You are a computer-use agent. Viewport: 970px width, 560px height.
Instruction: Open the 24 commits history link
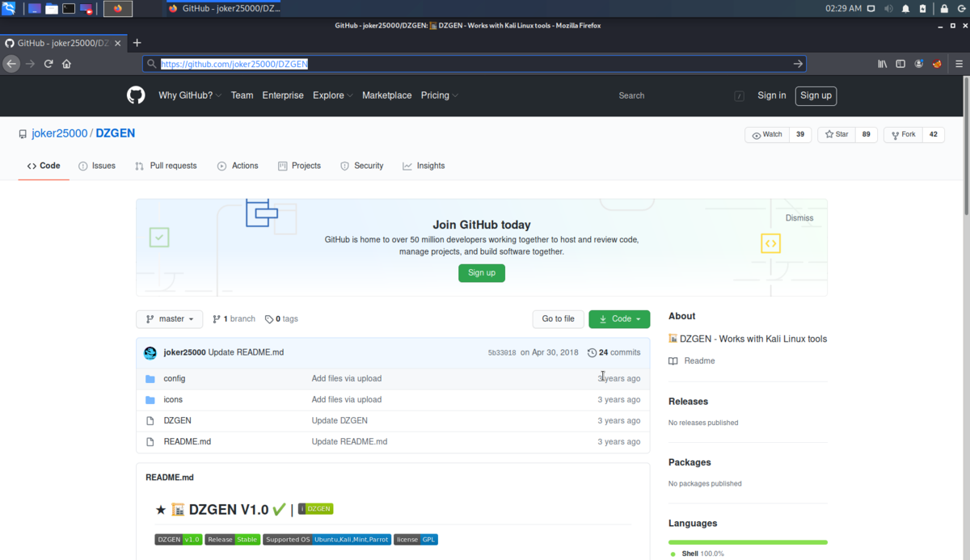[x=614, y=352]
